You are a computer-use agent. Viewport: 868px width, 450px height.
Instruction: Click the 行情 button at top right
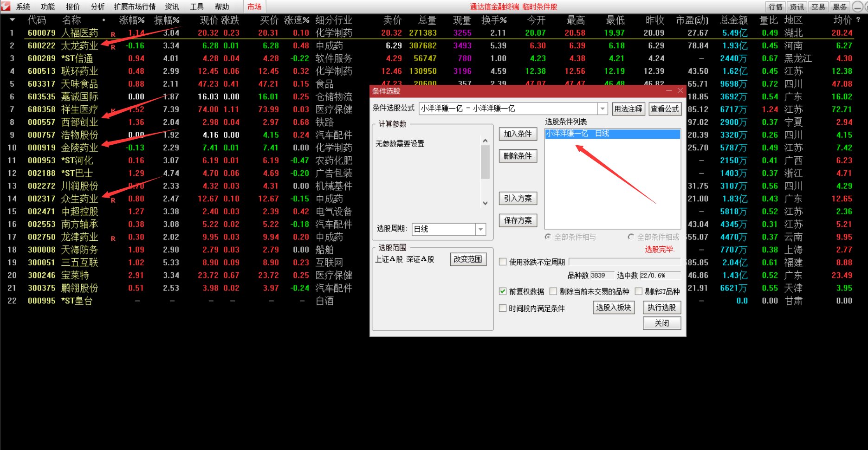(x=776, y=6)
